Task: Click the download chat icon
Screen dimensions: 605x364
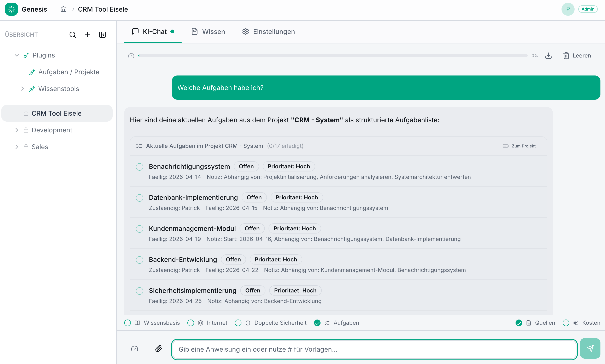Action: click(x=548, y=55)
